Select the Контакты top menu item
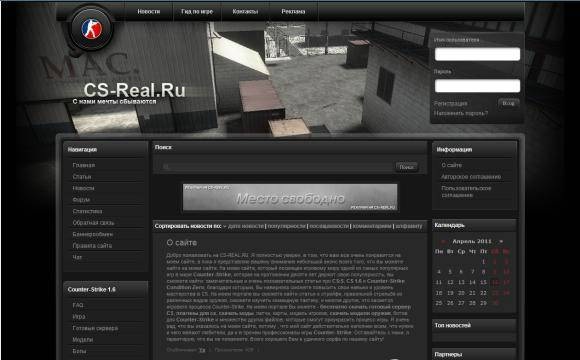This screenshot has height=360, width=580. (245, 11)
